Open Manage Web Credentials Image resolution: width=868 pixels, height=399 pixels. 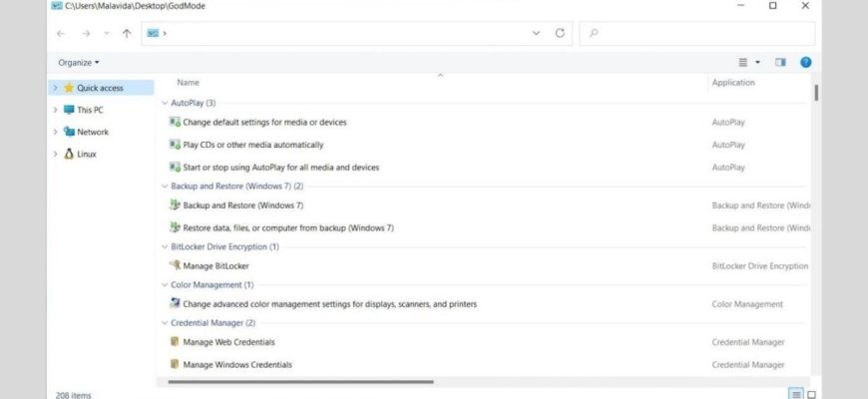click(228, 342)
